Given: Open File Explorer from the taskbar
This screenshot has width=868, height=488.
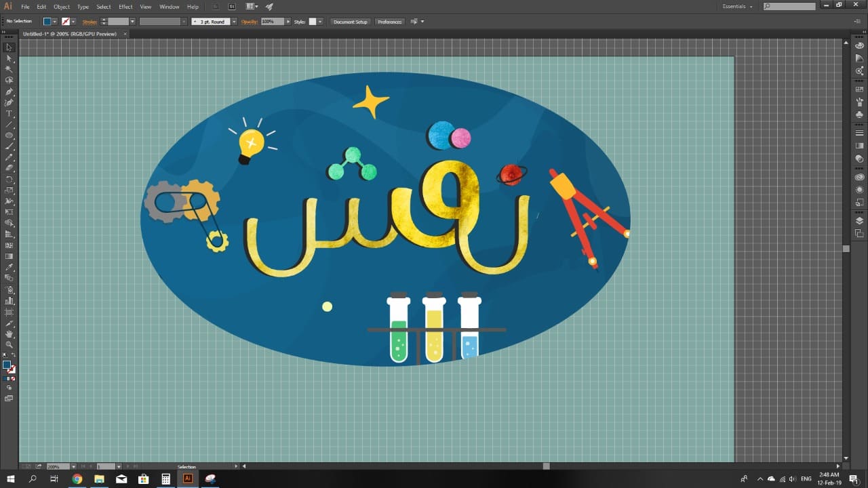Looking at the screenshot, I should click(99, 479).
